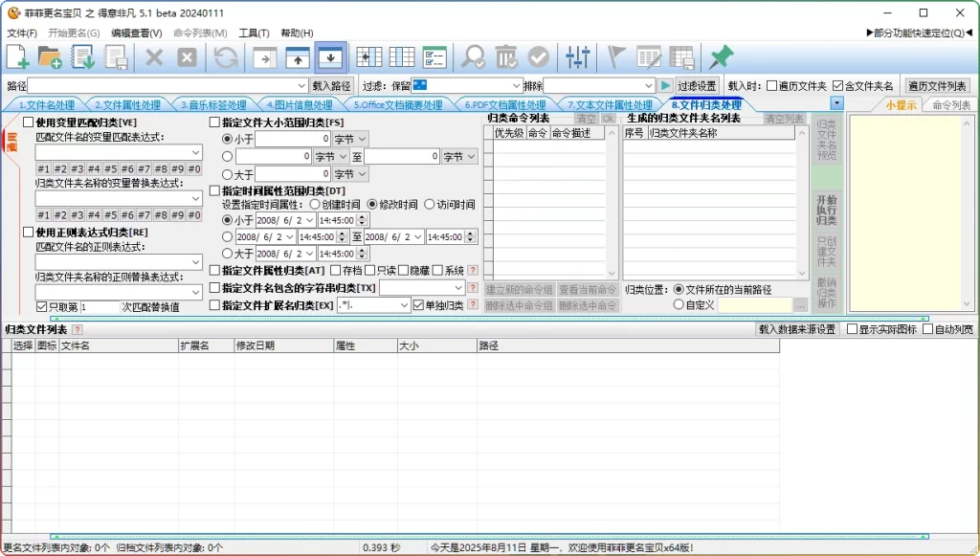Click the 过滤设置 button

click(697, 85)
